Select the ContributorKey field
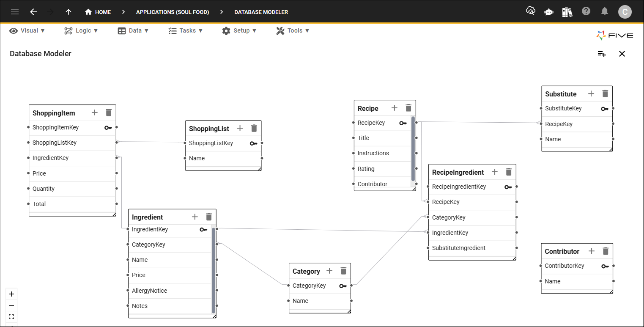The width and height of the screenshot is (644, 327). coord(577,266)
